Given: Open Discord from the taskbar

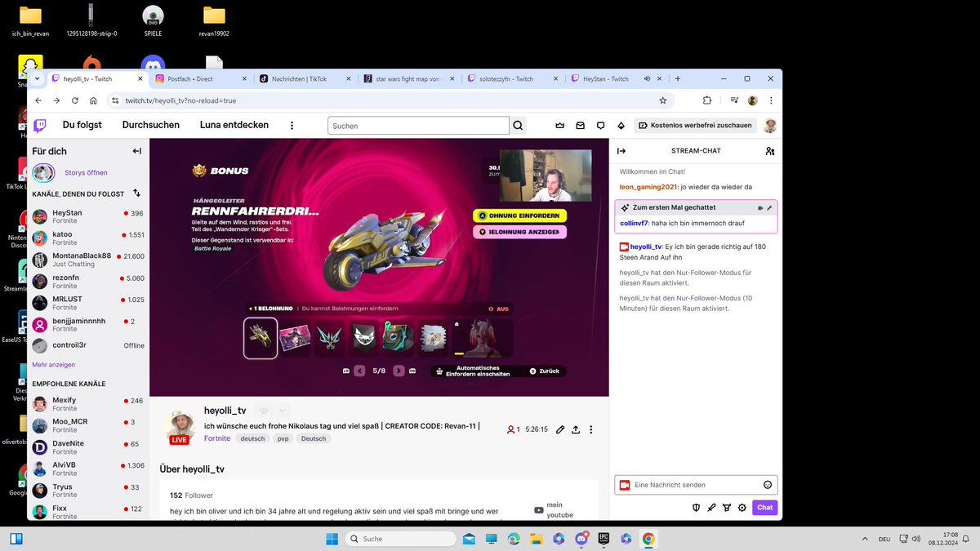Looking at the screenshot, I should coord(581,539).
